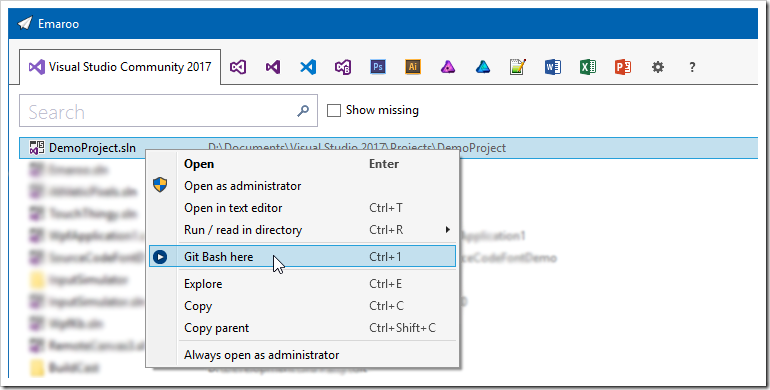Switch to the Word tab
This screenshot has width=770, height=390.
(553, 67)
